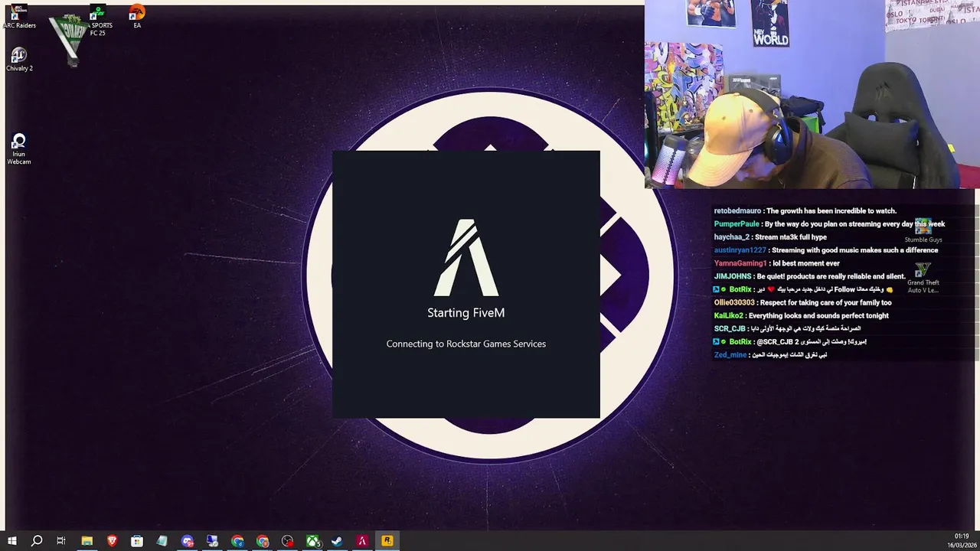Select Zed_mine's chat message
980x551 pixels.
pyautogui.click(x=770, y=354)
